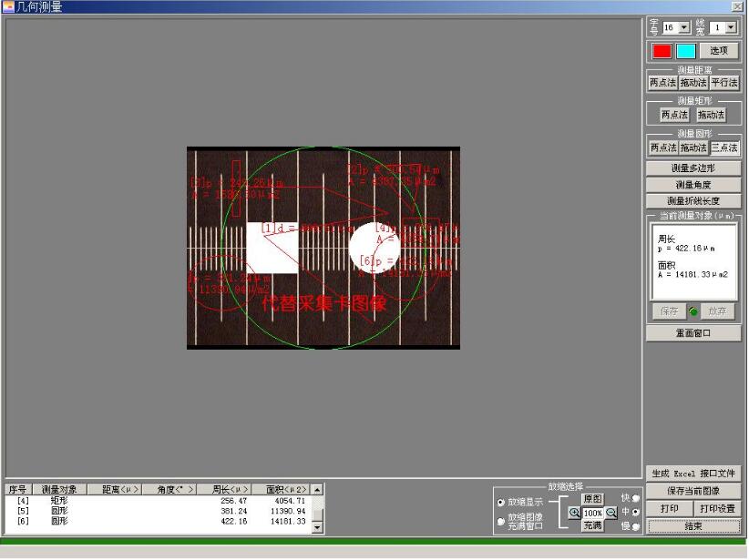Open the 字号 font size dropdown
This screenshot has width=749, height=560.
point(685,28)
